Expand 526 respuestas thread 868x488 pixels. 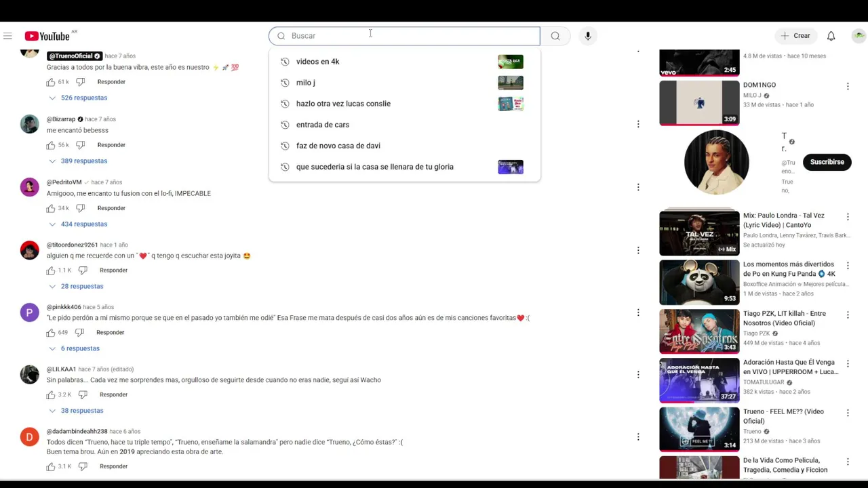[77, 98]
